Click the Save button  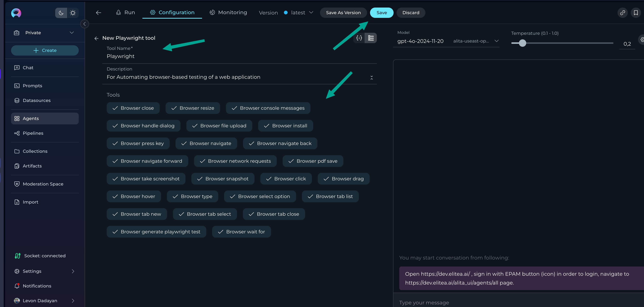pyautogui.click(x=381, y=13)
